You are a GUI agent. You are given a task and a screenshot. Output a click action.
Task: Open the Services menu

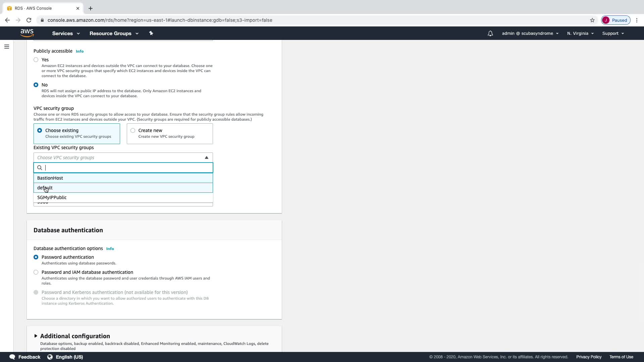pyautogui.click(x=66, y=34)
